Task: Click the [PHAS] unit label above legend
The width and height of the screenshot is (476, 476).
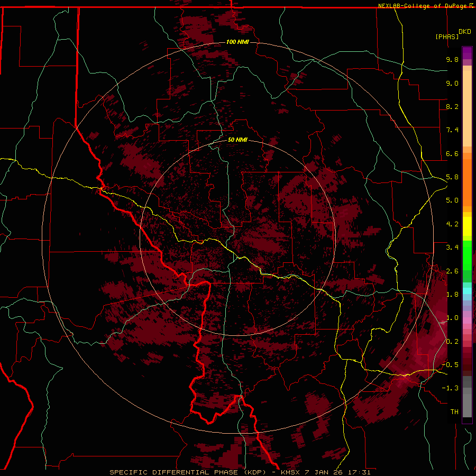Action: (447, 36)
